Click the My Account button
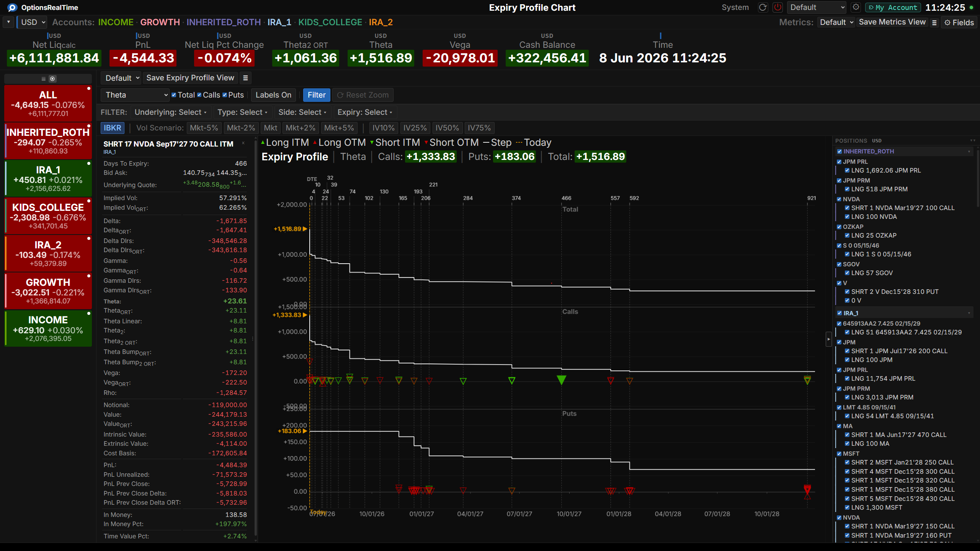The image size is (980, 551). click(893, 7)
